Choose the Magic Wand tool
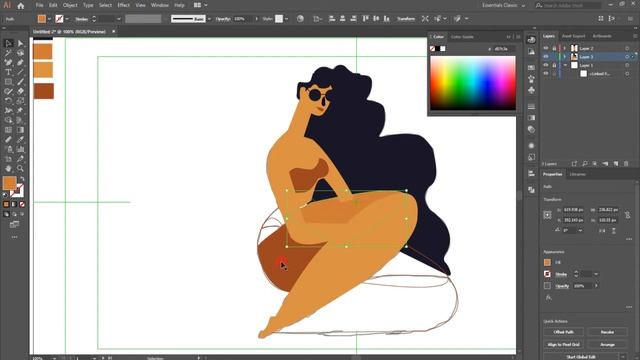640x360 pixels. pyautogui.click(x=8, y=53)
